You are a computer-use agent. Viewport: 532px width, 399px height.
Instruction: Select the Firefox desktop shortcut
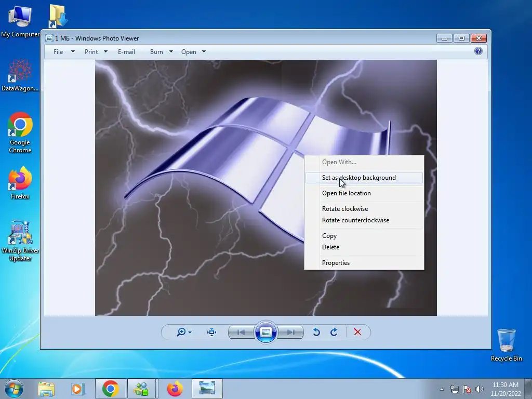(20, 183)
